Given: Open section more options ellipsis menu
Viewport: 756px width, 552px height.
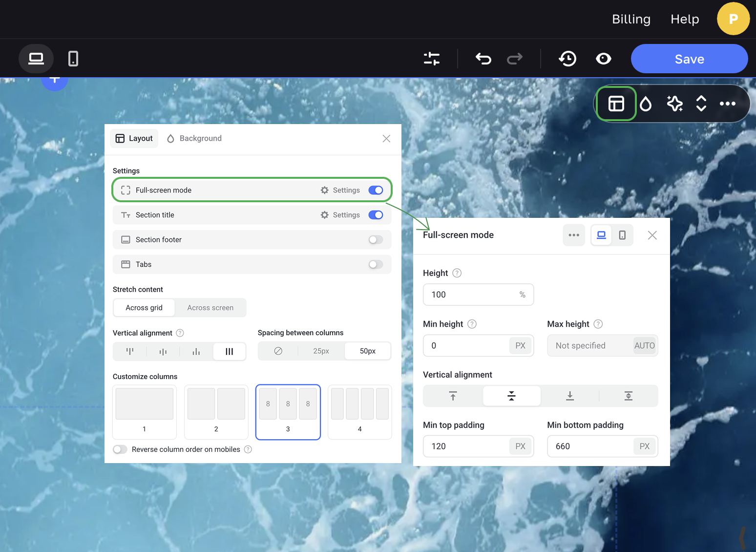Looking at the screenshot, I should click(727, 104).
